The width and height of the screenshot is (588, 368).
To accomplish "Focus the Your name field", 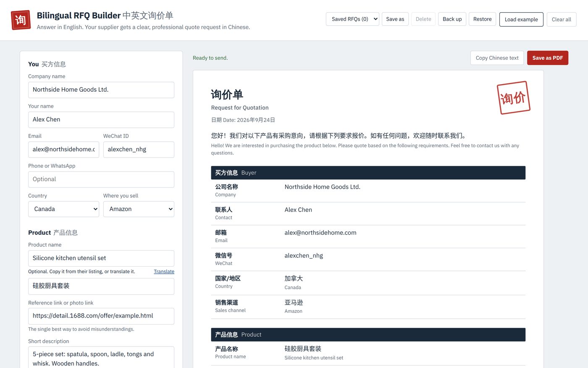I will point(101,120).
